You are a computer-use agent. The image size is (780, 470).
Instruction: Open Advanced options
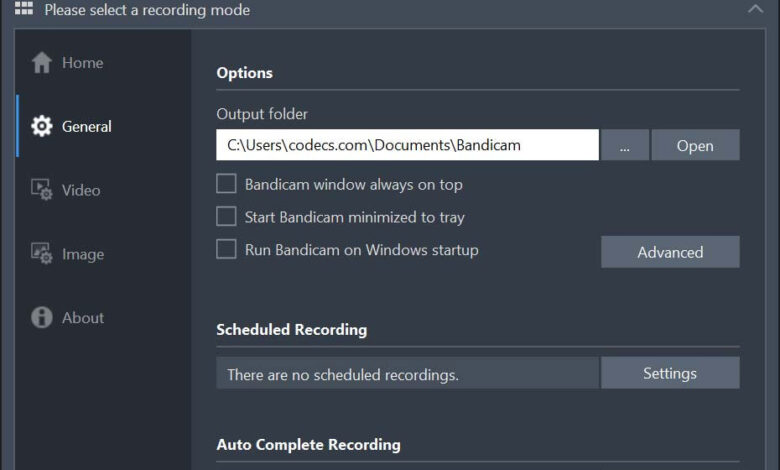(x=670, y=252)
